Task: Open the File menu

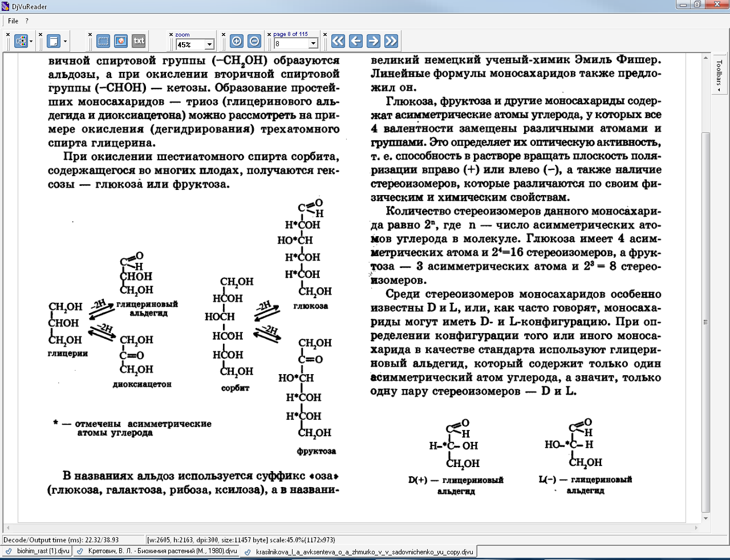Action: coord(13,21)
